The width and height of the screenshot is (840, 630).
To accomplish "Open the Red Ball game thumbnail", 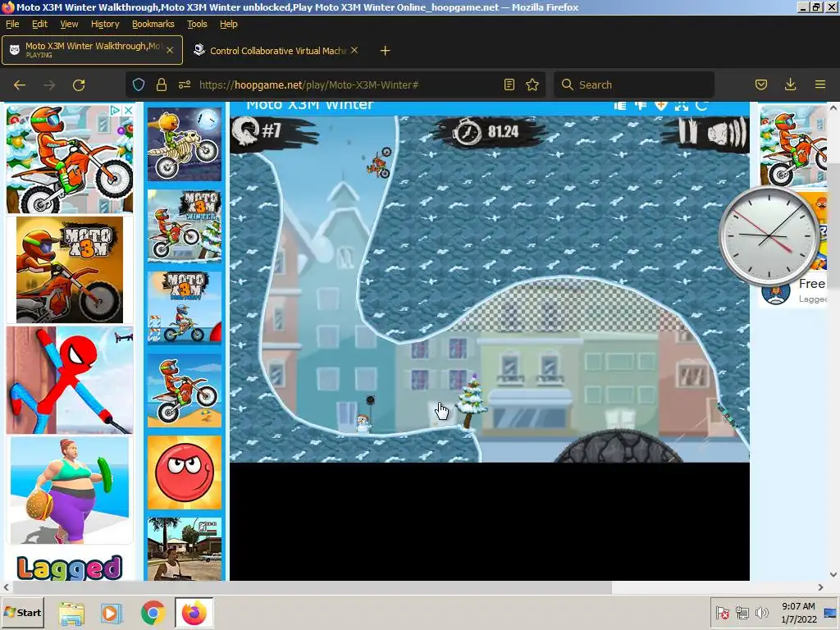I will (185, 472).
